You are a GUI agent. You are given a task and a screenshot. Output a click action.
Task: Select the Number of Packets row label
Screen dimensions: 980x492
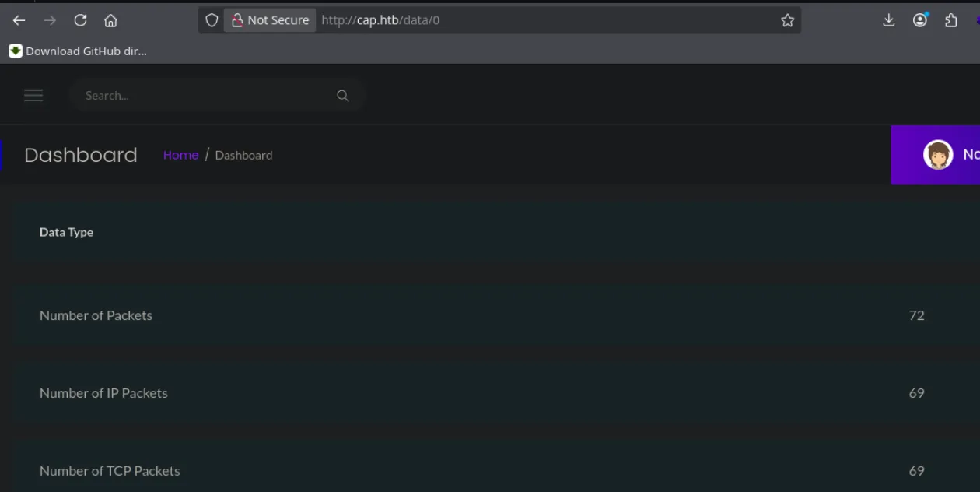pos(96,315)
